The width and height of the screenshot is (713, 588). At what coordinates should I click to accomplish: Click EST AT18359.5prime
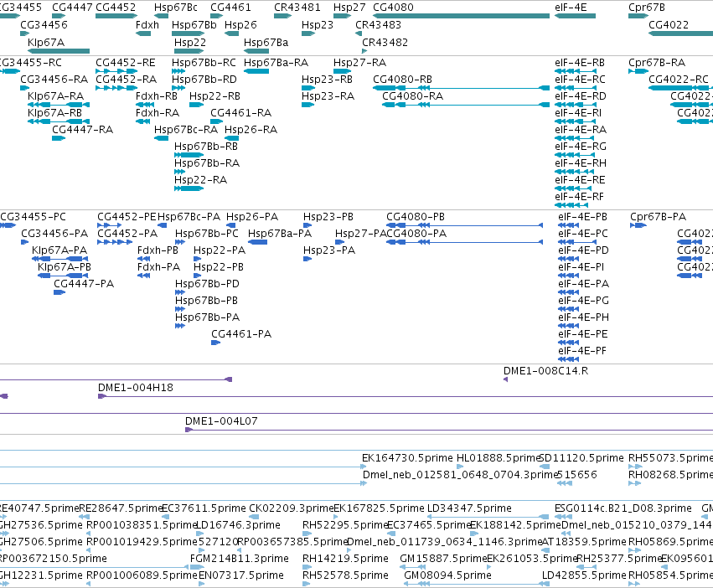(x=584, y=542)
